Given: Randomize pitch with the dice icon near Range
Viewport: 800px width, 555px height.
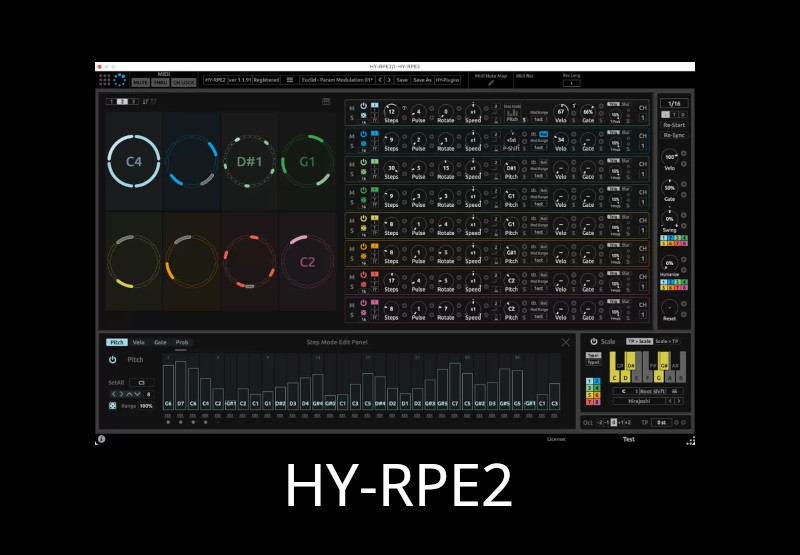Looking at the screenshot, I should click(x=112, y=406).
